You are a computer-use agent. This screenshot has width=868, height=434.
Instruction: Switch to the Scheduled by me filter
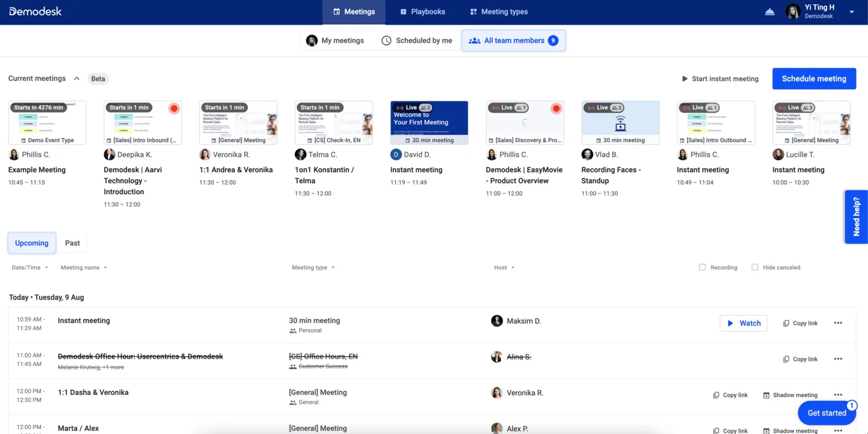[417, 40]
